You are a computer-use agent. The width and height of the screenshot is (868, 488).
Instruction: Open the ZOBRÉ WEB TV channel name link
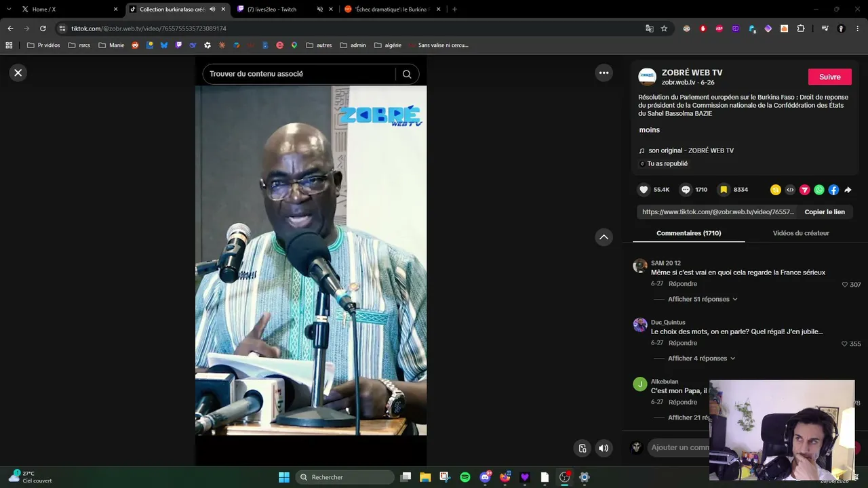click(x=692, y=73)
